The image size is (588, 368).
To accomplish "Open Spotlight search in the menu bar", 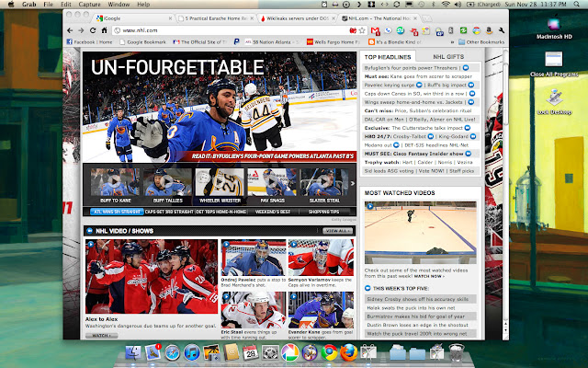I will pos(576,4).
